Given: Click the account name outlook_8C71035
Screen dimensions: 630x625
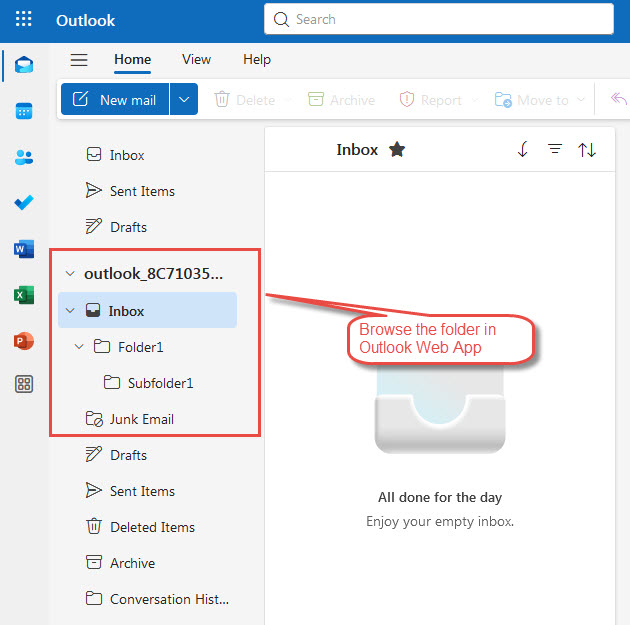Looking at the screenshot, I should pos(153,274).
